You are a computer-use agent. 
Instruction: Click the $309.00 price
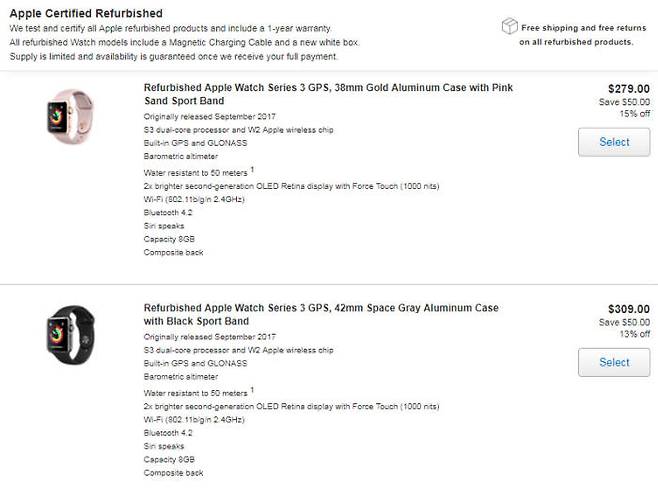click(628, 309)
